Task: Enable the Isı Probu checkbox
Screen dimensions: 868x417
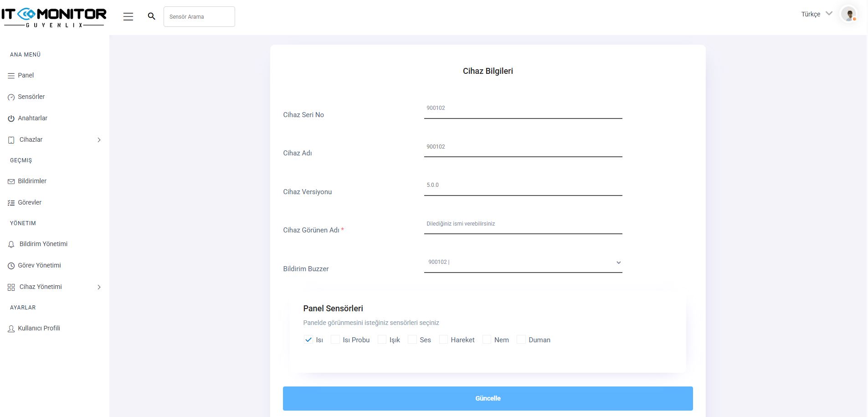Action: (335, 340)
